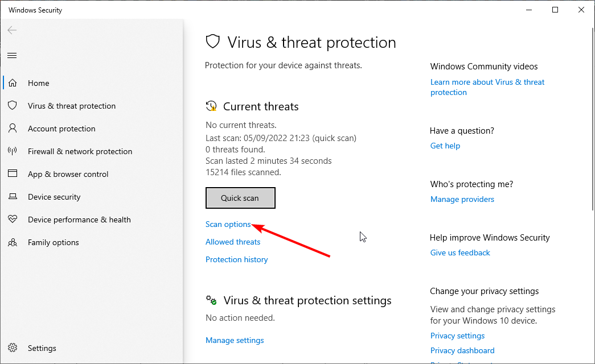Open Family options people icon
The width and height of the screenshot is (595, 364).
(13, 242)
